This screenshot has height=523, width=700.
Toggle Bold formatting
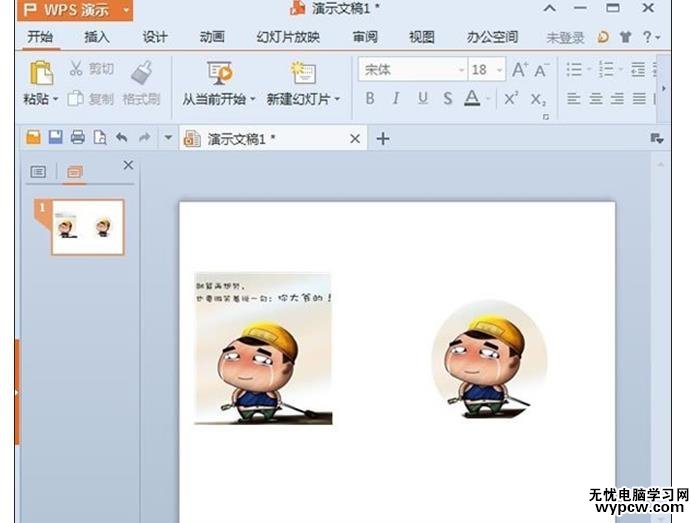(370, 98)
